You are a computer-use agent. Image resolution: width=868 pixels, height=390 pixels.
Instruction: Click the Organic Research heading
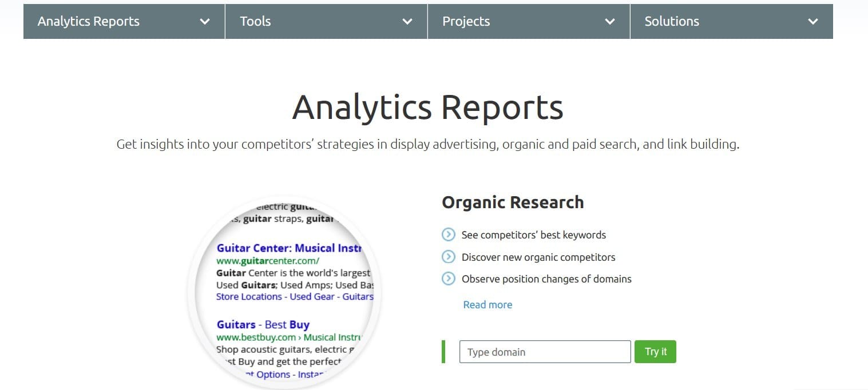coord(513,202)
